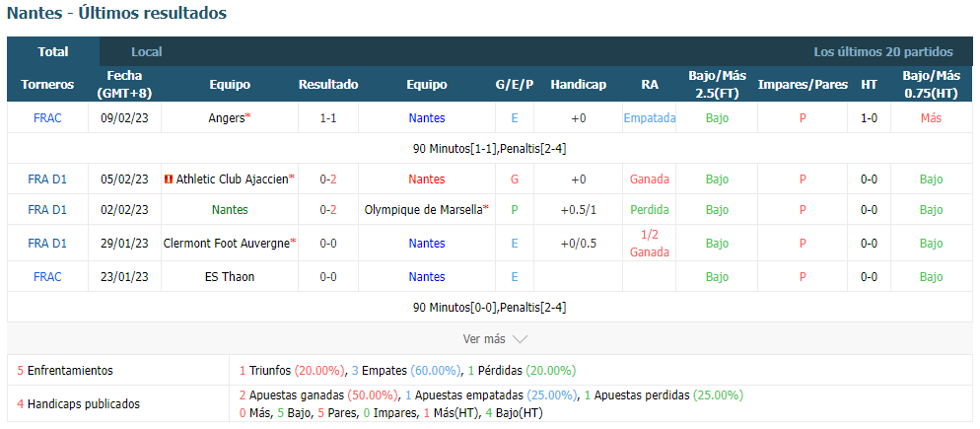
Task: Click the Impares/Pares column header
Action: coord(803,85)
